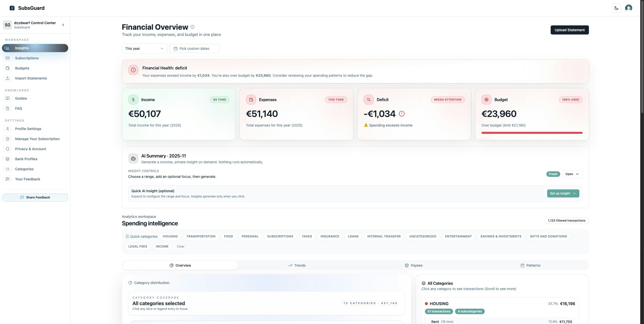Open Import Statements upload icon

[8, 78]
